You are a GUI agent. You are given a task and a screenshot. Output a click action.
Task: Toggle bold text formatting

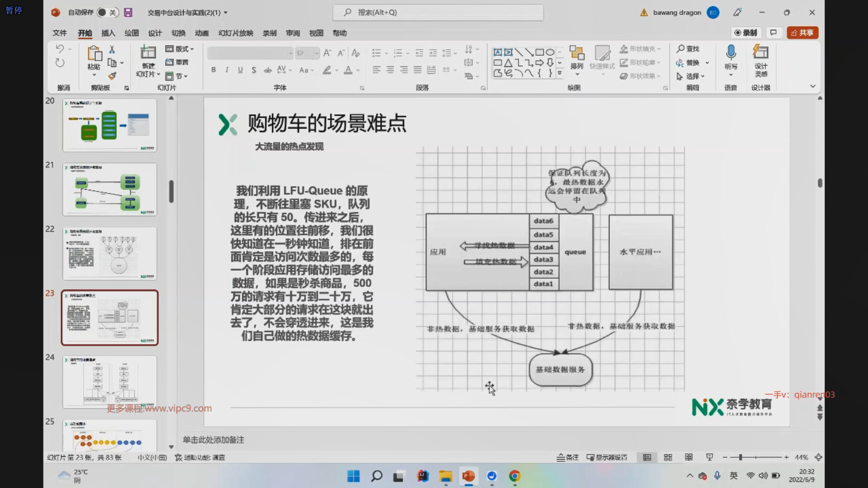click(x=213, y=70)
